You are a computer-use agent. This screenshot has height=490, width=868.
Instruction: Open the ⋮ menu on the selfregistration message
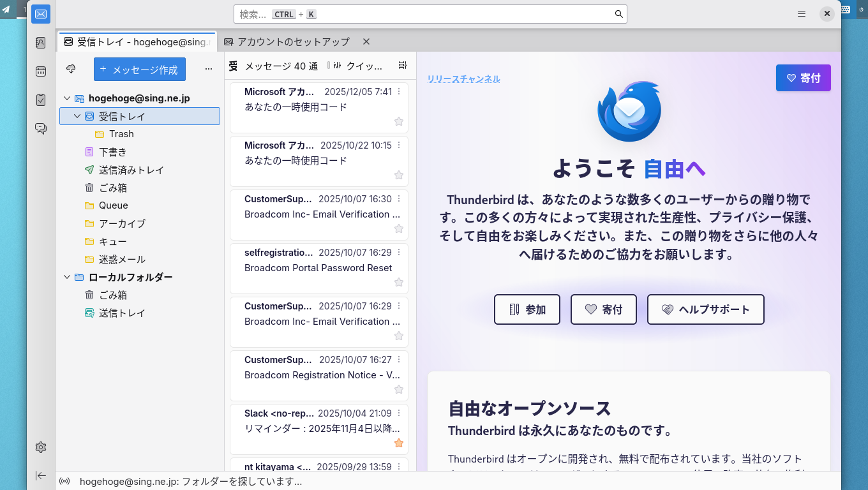(400, 253)
